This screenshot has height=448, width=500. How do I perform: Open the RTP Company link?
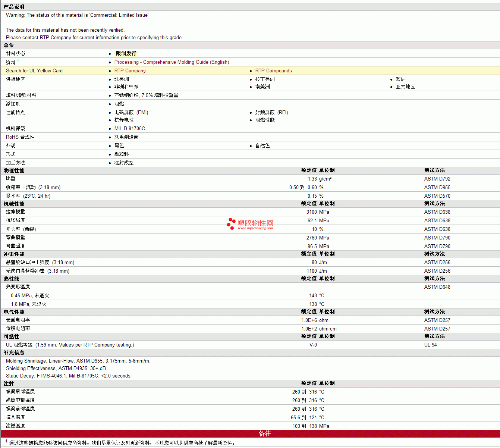[130, 71]
